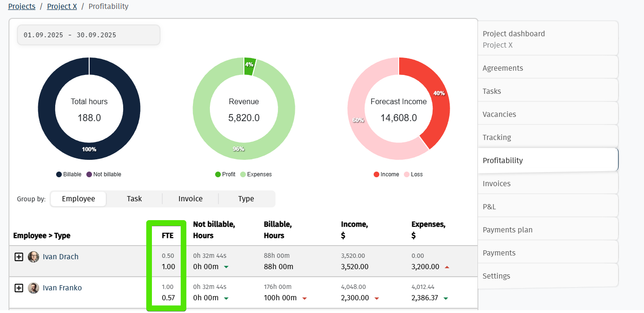Click red up arrow beside 3,200.00 expenses
Viewport: 644px width, 313px height.
(x=447, y=267)
